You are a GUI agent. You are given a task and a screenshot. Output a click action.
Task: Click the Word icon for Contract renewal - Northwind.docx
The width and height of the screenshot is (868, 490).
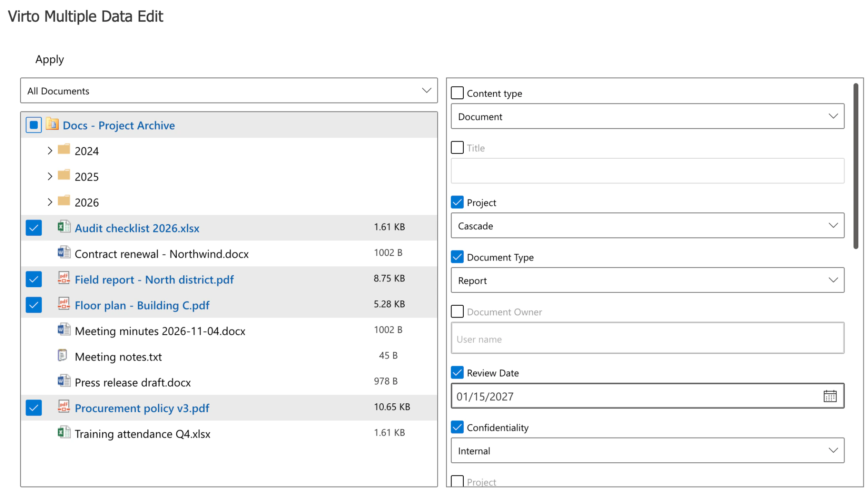pyautogui.click(x=64, y=253)
